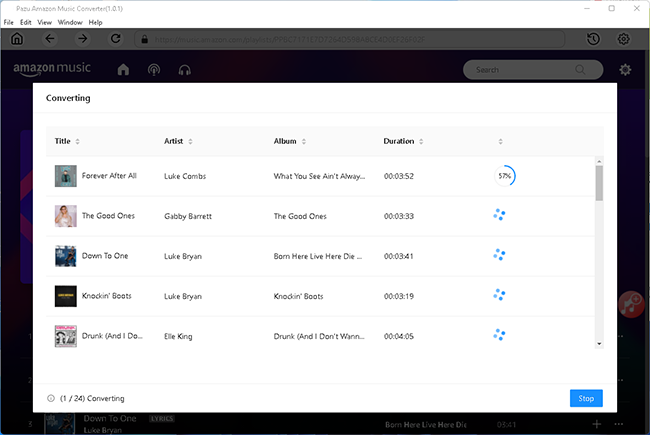This screenshot has height=435, width=650.
Task: Open Amazon Music home icon
Action: click(123, 70)
